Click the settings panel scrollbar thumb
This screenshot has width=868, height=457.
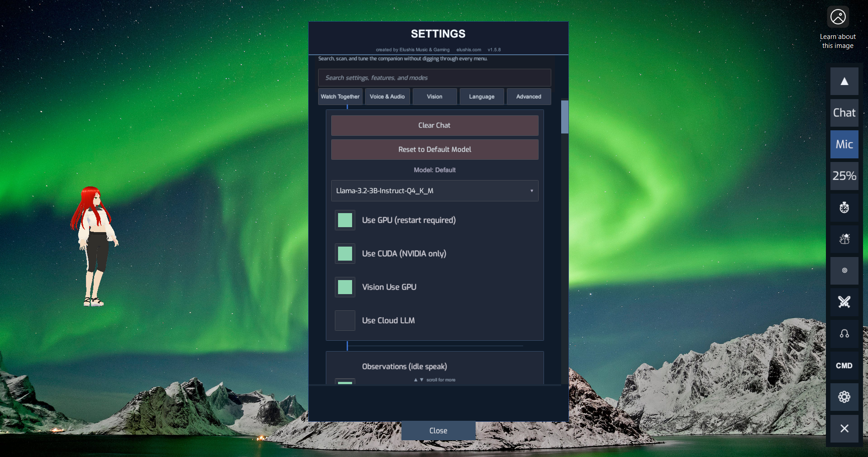click(564, 117)
